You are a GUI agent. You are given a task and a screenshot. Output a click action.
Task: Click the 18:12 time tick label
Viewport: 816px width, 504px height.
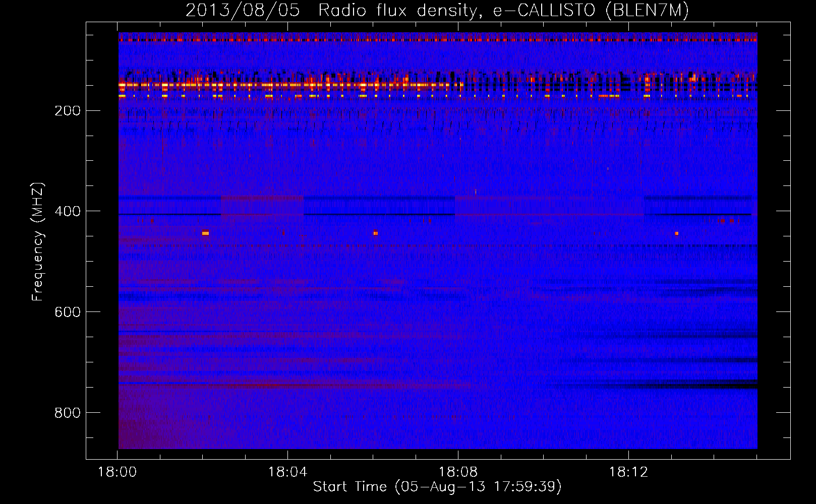coord(628,472)
